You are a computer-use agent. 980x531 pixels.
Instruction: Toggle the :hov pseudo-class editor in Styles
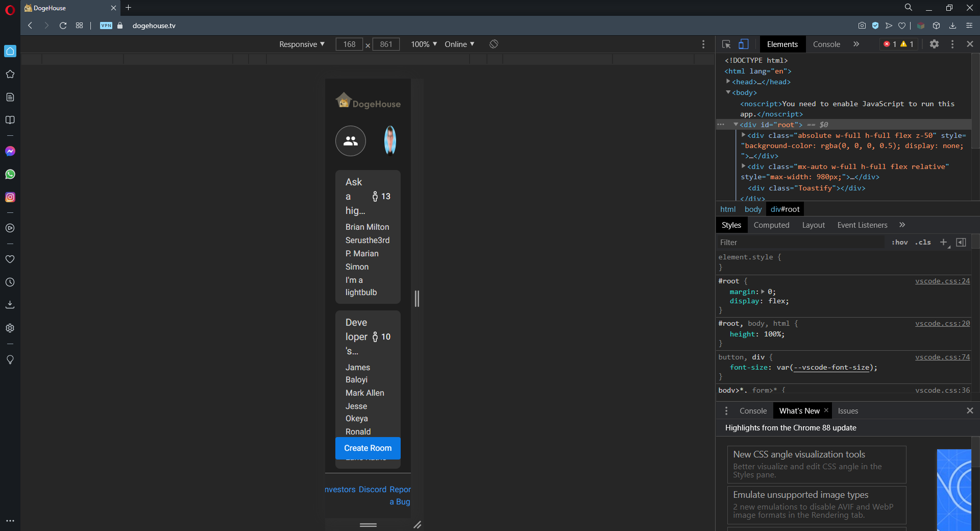click(x=899, y=243)
